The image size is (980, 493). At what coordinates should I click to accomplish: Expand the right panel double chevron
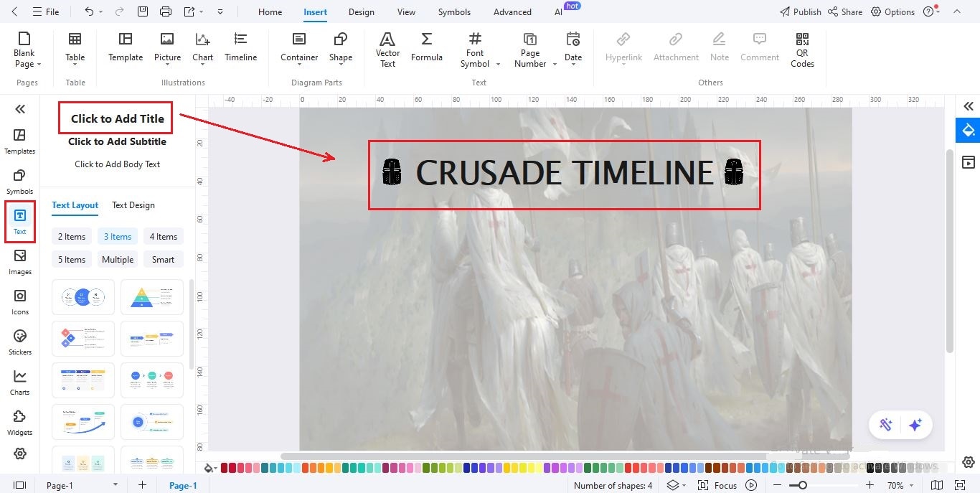[969, 106]
